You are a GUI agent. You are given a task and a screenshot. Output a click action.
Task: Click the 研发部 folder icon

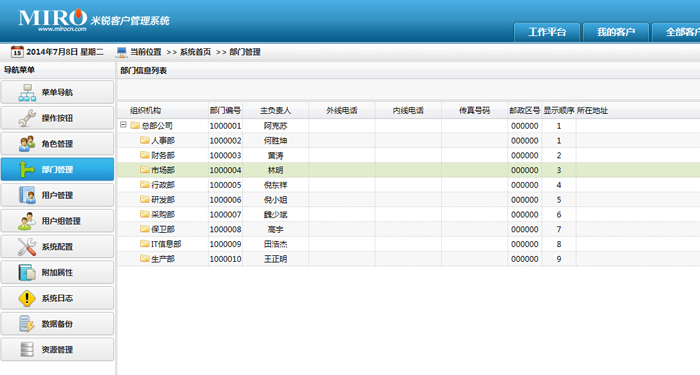(x=145, y=199)
